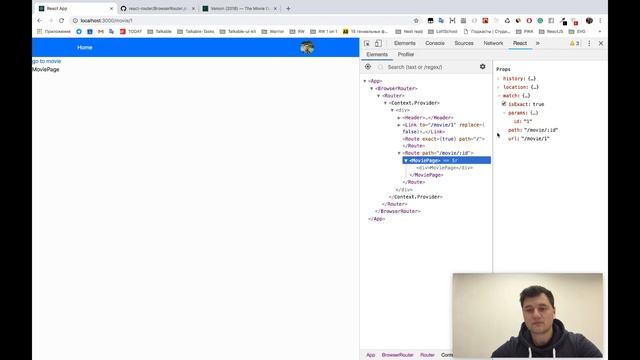
Task: Collapse the App tree node
Action: coord(365,81)
